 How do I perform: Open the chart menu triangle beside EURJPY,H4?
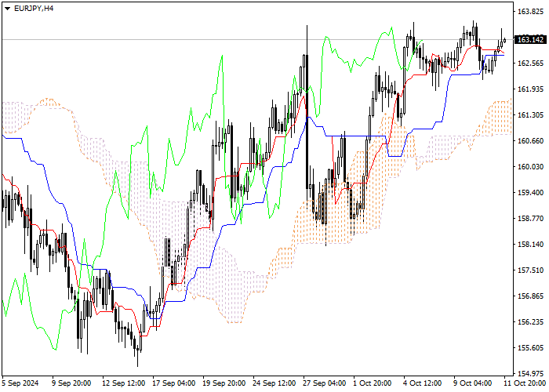tap(7, 9)
